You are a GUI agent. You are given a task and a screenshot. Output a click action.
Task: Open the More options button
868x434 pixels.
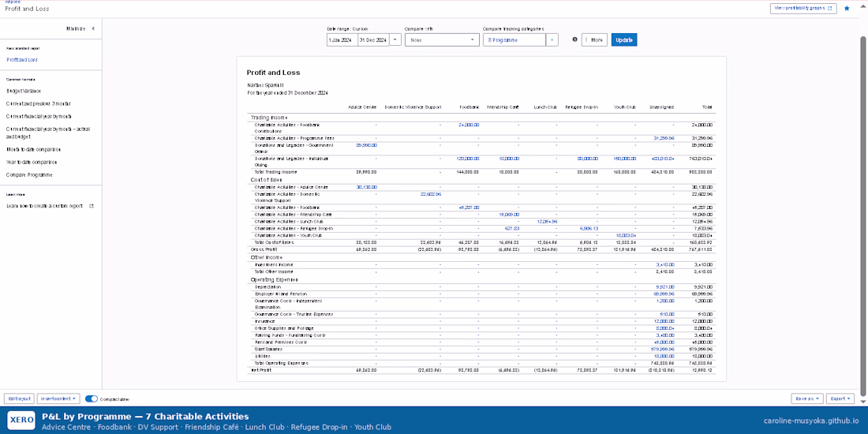[x=594, y=40]
